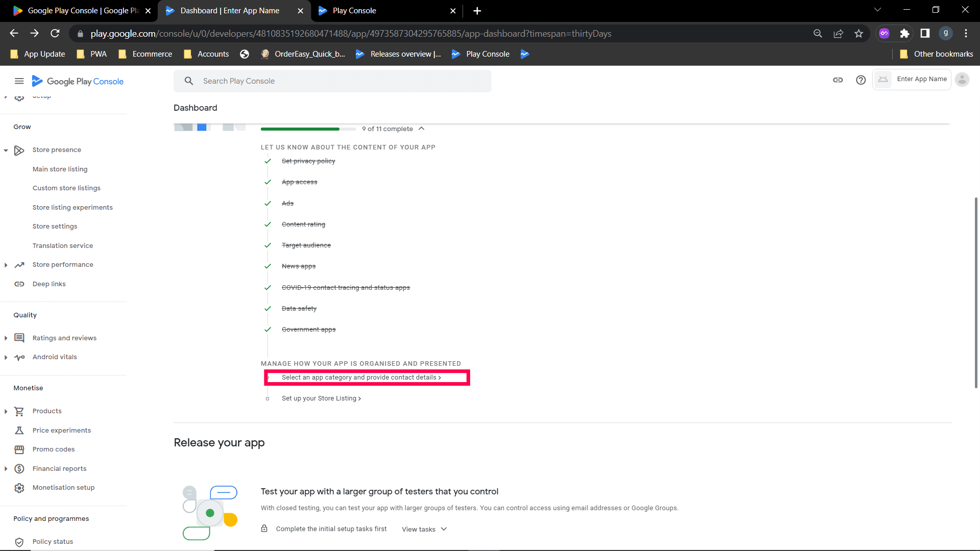Open Set up your Store Listing link
Screen dimensions: 980x551
click(x=321, y=398)
